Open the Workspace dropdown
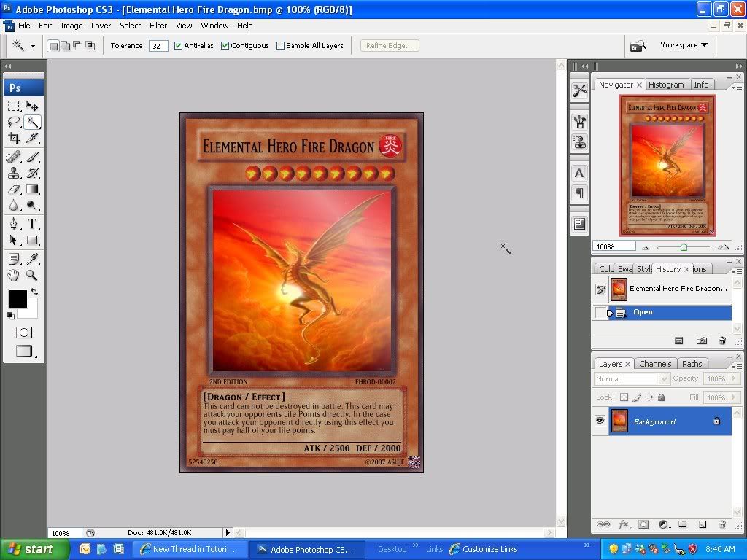The image size is (747, 560). [684, 45]
